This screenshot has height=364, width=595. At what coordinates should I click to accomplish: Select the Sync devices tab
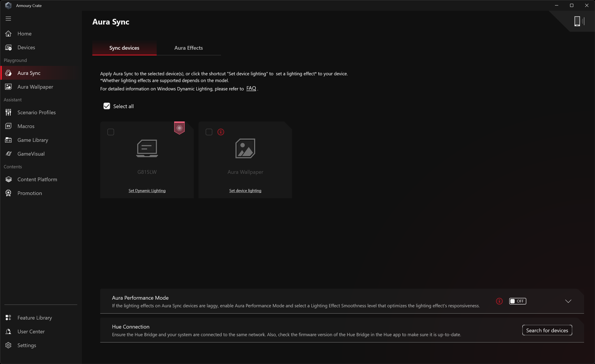124,48
